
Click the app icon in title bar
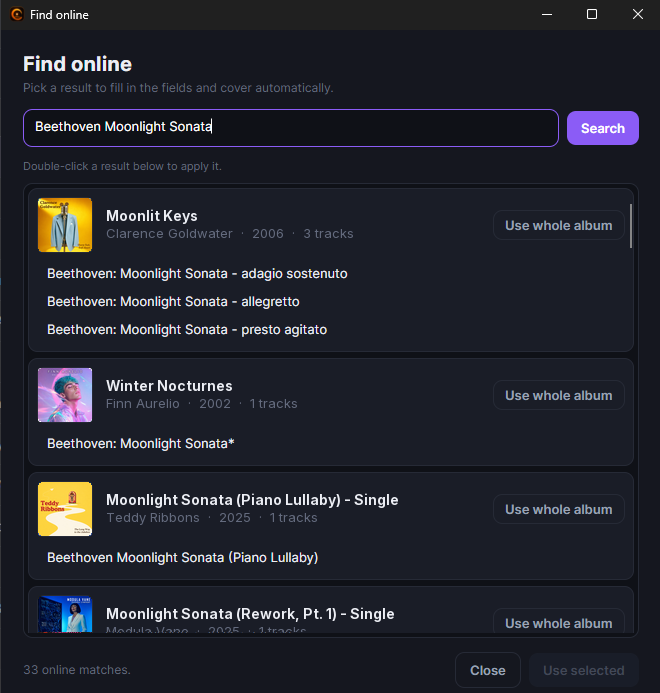pyautogui.click(x=17, y=15)
